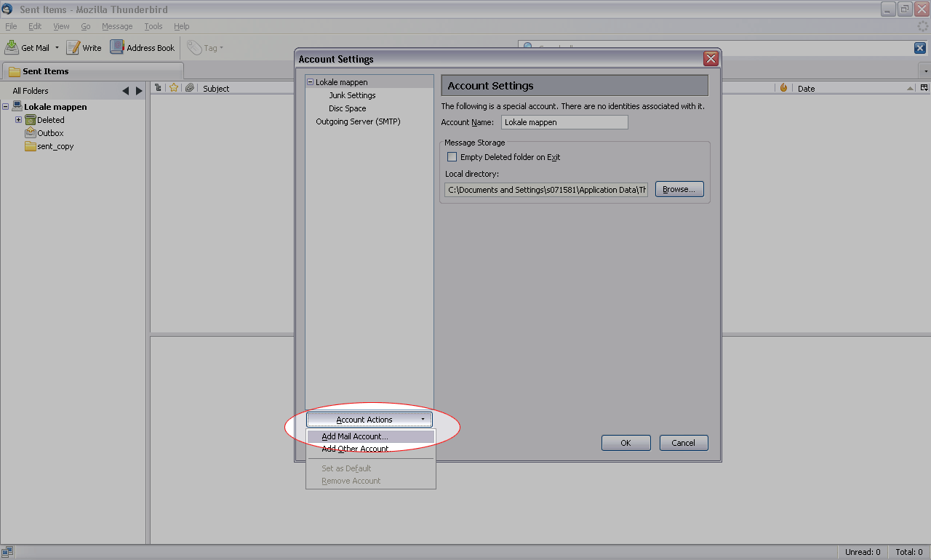Click the online status icon in status bar
The height and width of the screenshot is (560, 931).
(x=7, y=552)
